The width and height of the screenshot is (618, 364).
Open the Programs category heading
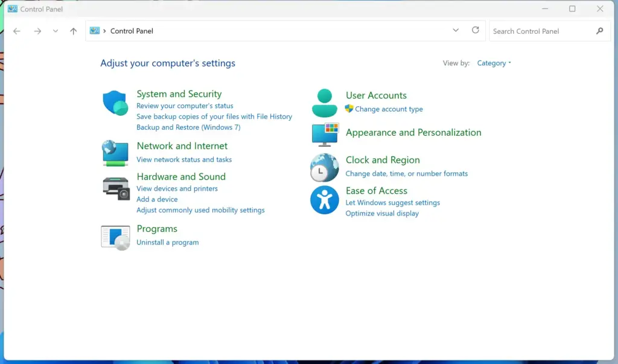157,229
